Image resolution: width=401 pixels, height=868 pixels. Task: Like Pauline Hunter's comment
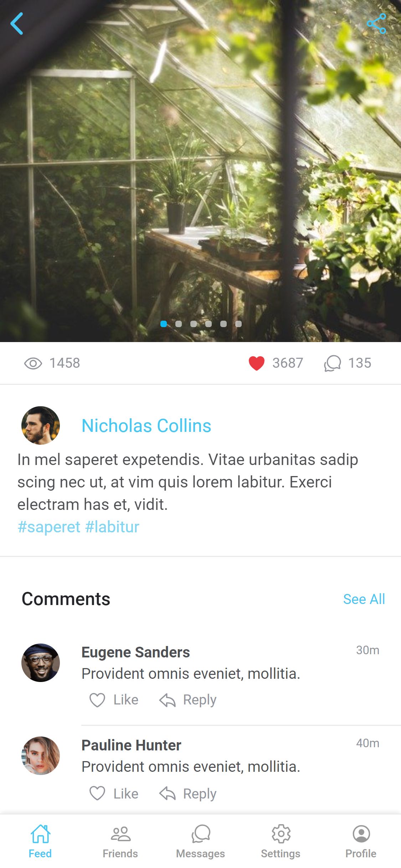[114, 794]
